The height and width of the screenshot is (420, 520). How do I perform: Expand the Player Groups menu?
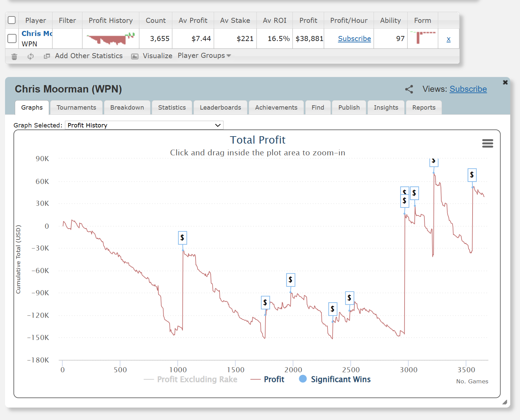pos(204,55)
